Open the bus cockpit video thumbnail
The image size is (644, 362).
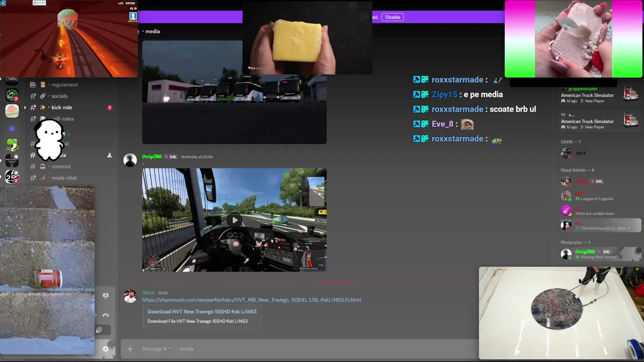tap(234, 220)
